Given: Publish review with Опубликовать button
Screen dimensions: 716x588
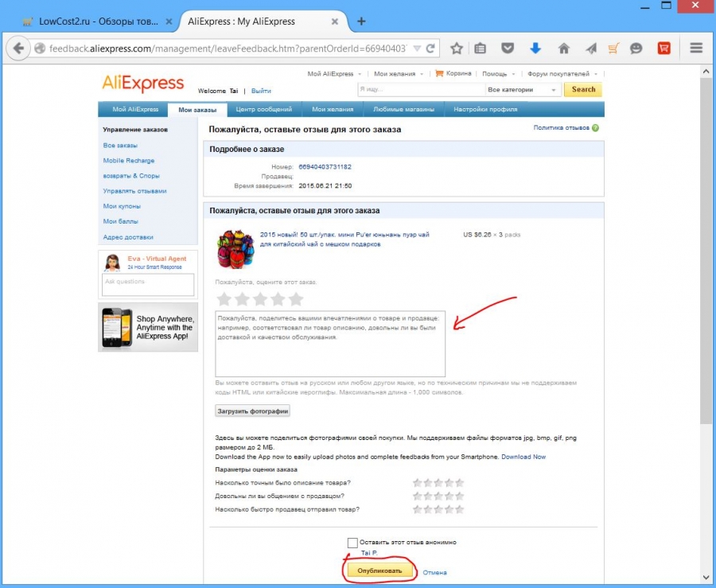Looking at the screenshot, I should click(x=379, y=570).
